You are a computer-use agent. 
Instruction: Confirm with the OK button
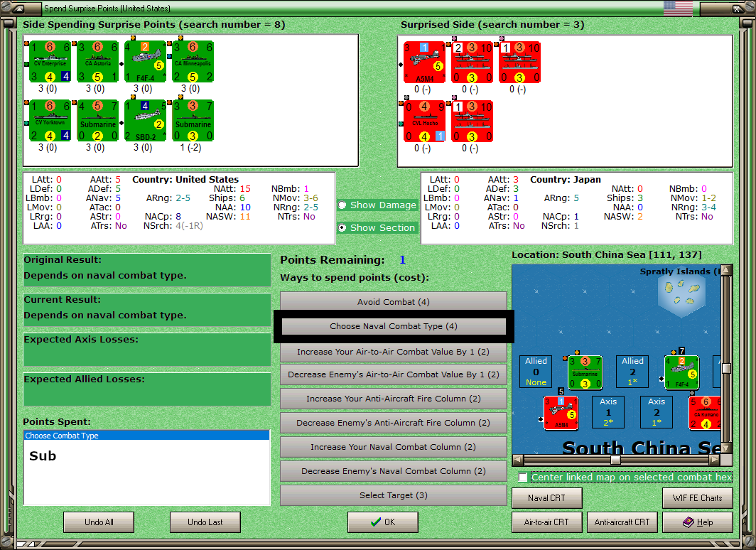pos(383,522)
